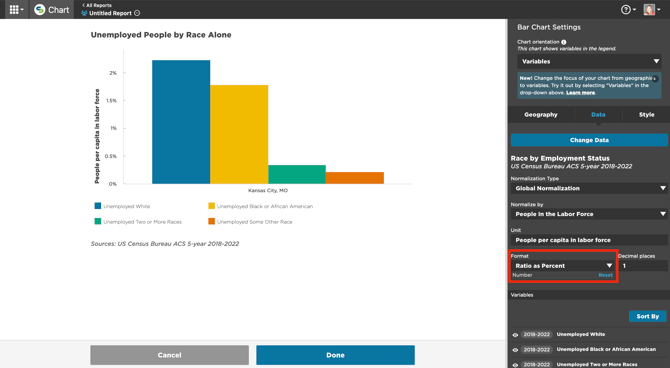Switch to the Style tab

646,115
